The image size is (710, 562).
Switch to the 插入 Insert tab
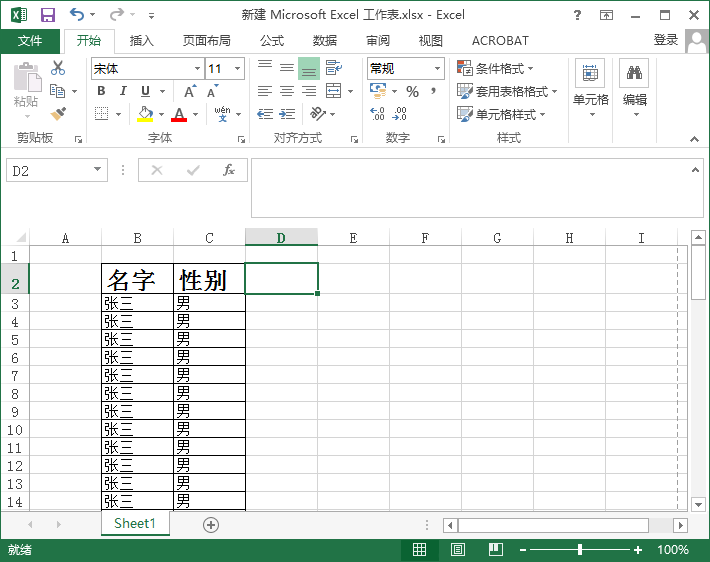142,41
